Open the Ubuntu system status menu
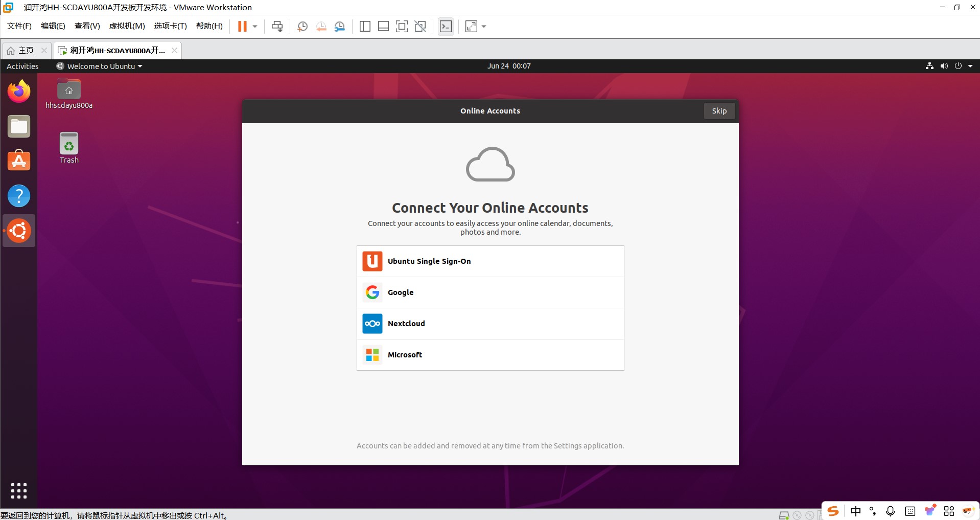Image resolution: width=980 pixels, height=520 pixels. pyautogui.click(x=950, y=66)
